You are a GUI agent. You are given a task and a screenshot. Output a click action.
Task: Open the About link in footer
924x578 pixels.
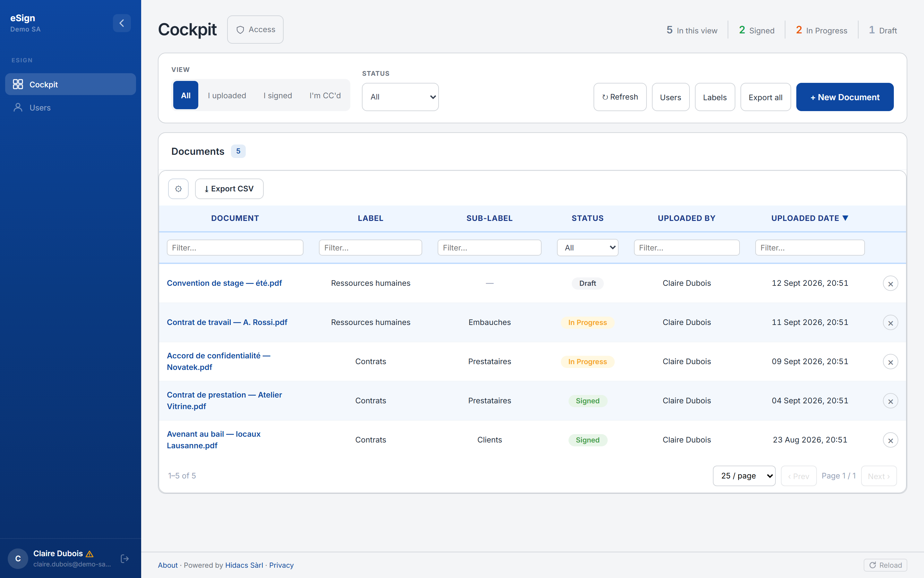click(167, 565)
